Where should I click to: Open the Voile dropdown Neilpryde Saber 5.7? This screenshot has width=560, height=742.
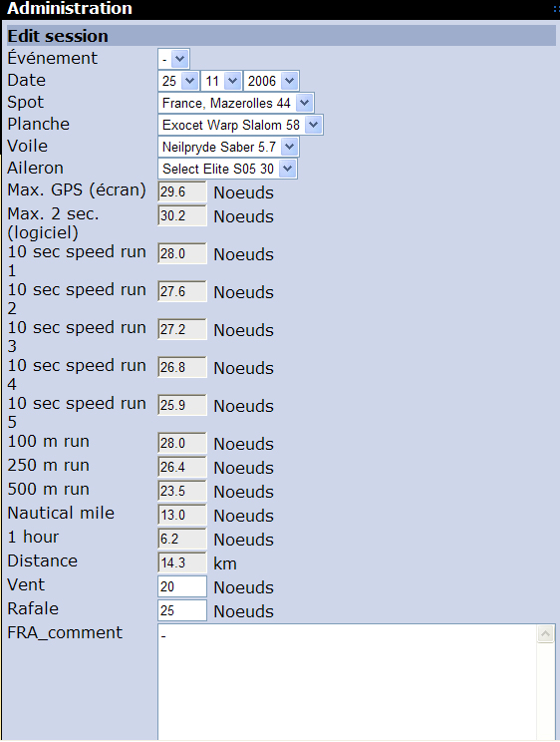click(228, 147)
